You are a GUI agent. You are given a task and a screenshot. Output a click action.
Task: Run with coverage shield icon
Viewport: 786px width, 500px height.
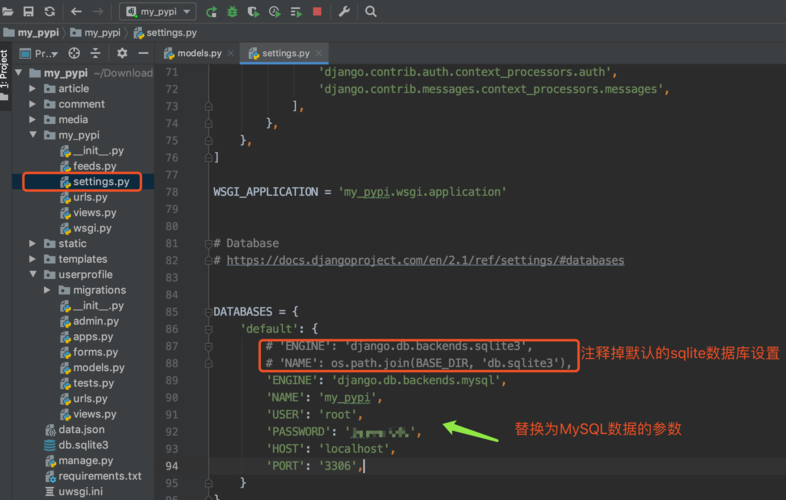pyautogui.click(x=253, y=12)
